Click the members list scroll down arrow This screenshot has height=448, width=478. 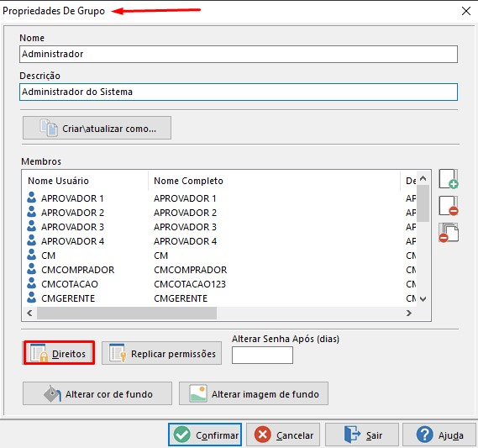[x=423, y=299]
